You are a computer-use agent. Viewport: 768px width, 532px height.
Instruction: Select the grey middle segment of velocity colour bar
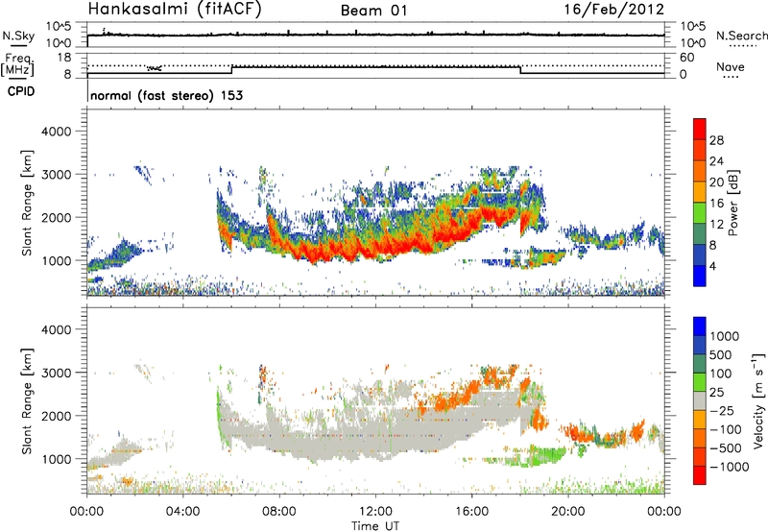pos(700,400)
